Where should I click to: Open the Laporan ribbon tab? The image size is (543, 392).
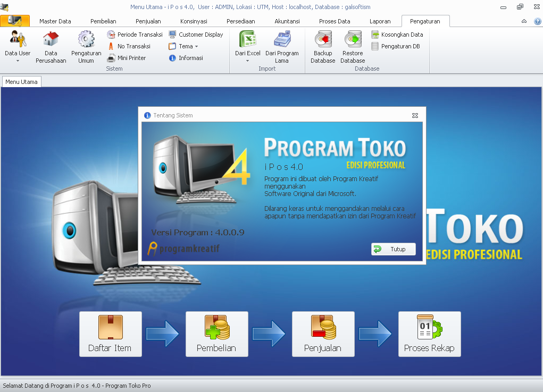click(380, 21)
